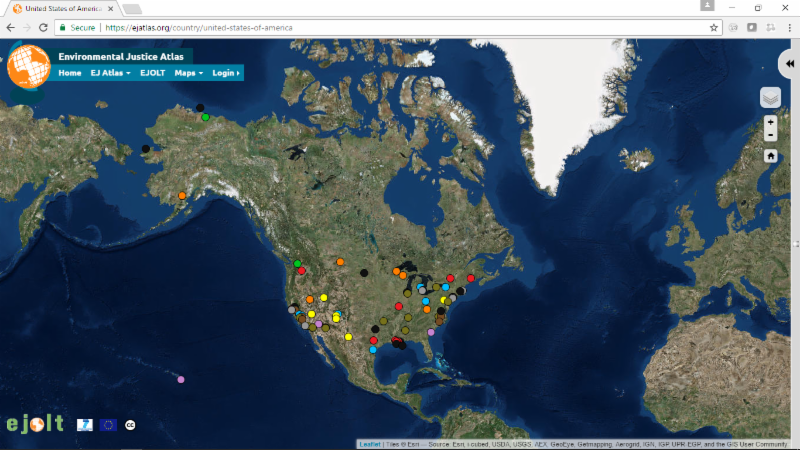Open the Login menu
800x450 pixels.
coord(226,73)
